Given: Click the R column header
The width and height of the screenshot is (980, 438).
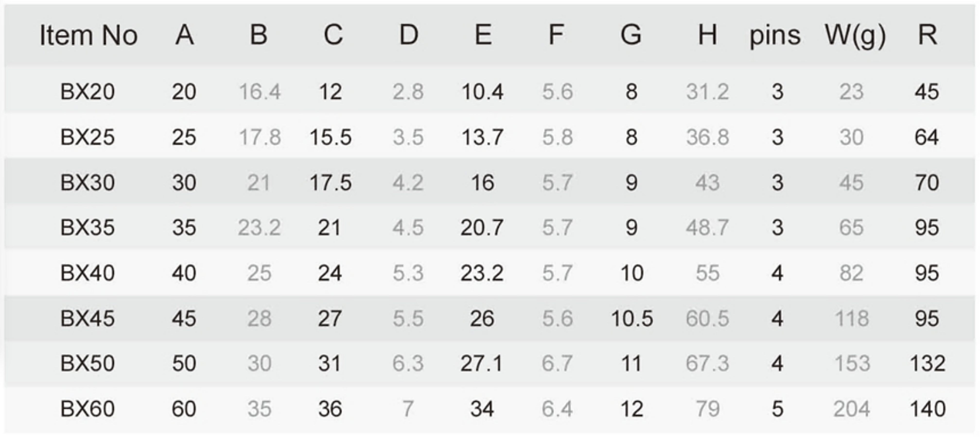Looking at the screenshot, I should [928, 35].
